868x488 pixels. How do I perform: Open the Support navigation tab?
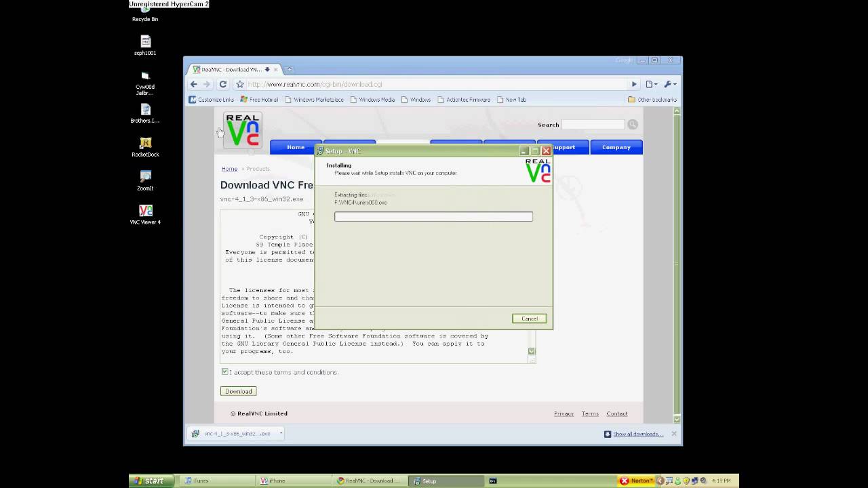coord(563,147)
